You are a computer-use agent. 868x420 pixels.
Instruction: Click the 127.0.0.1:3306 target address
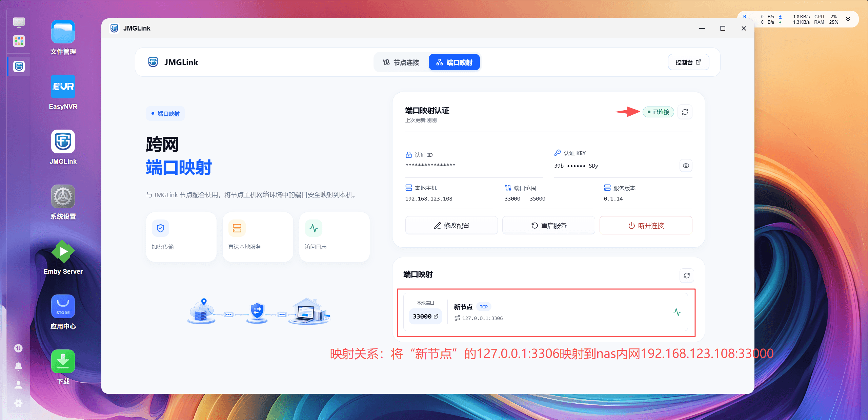pos(482,318)
